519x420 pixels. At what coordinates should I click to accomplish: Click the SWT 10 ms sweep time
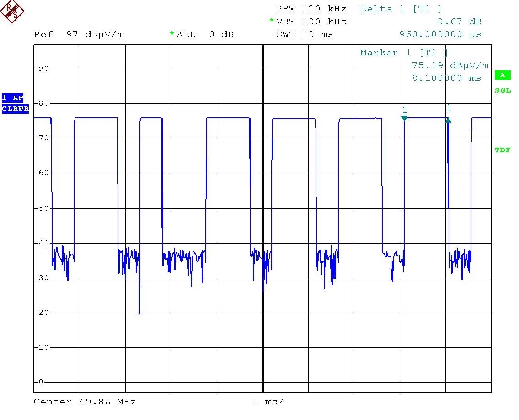(305, 34)
